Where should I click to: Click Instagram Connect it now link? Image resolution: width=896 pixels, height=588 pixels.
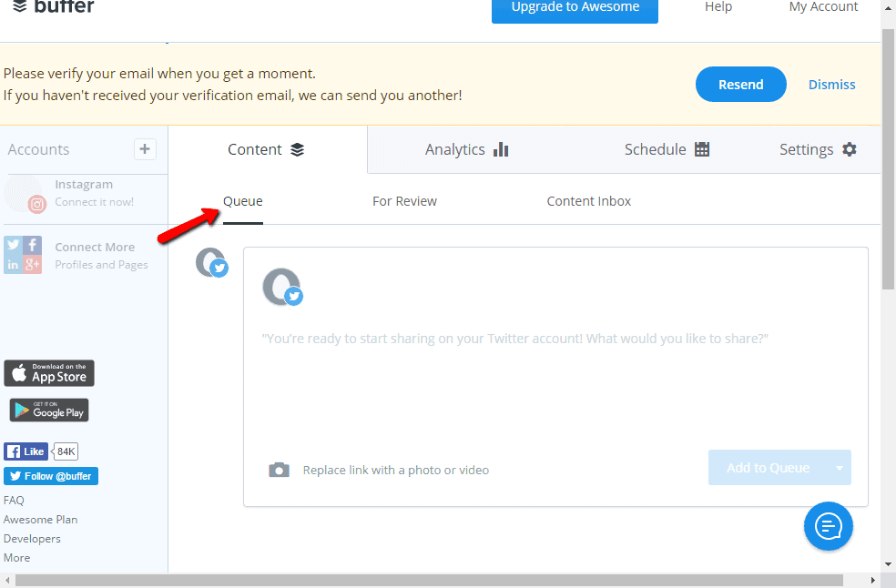tap(95, 202)
